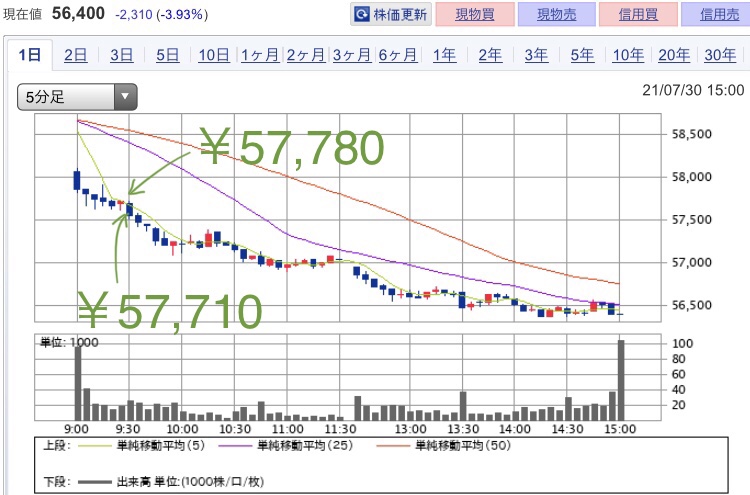Image resolution: width=750 pixels, height=495 pixels.
Task: Switch to the 30年 chart range
Action: point(720,55)
